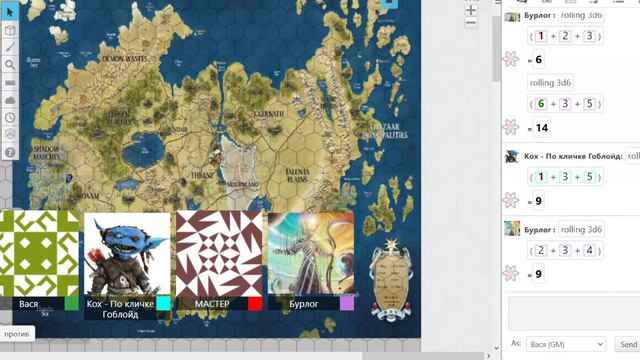The image size is (640, 360).
Task: Click Бурлог's archer artwork player avatar
Action: (311, 253)
